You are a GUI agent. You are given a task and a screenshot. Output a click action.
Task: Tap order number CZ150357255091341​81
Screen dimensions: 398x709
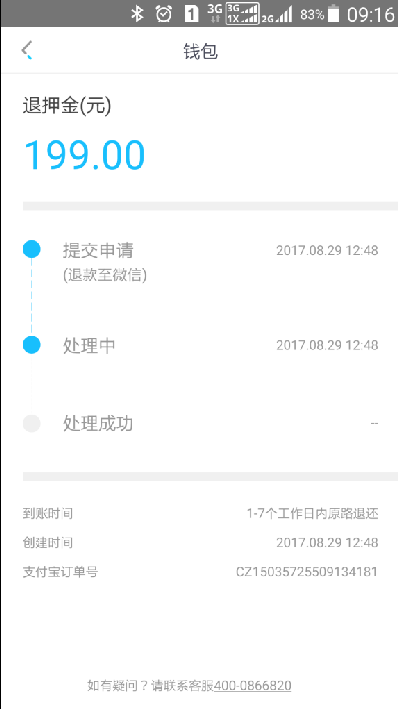coord(307,572)
